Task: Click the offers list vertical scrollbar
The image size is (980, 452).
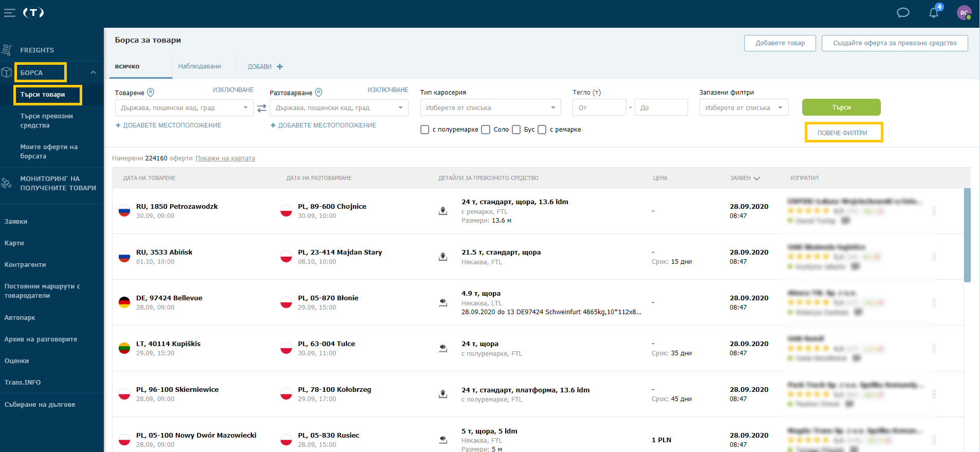Action: (967, 235)
